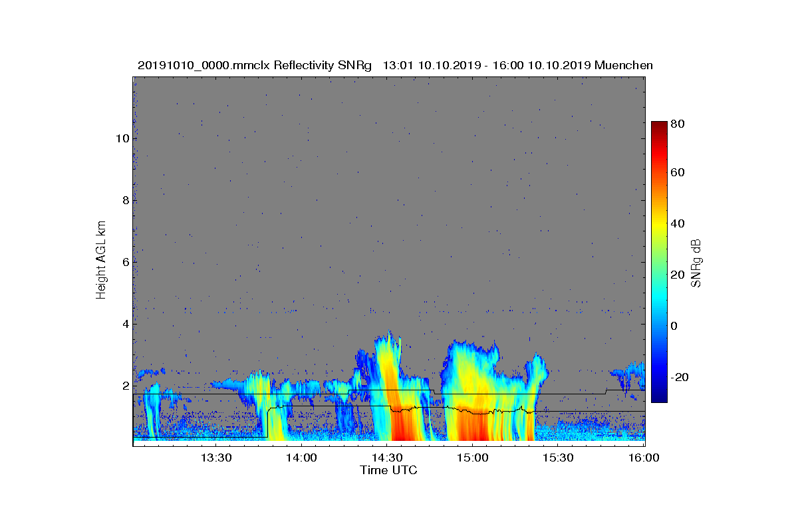Click the colorbar value 80
Screen dimensions: 798x532
(678, 124)
